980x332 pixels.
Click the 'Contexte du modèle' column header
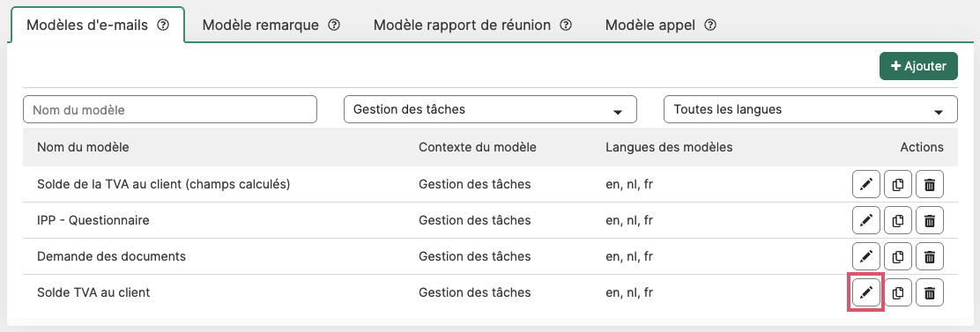point(478,147)
